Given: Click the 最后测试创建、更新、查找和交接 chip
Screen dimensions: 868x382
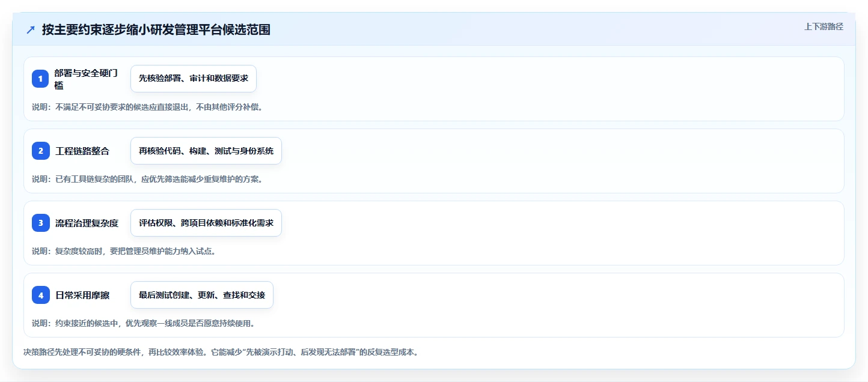Looking at the screenshot, I should (x=202, y=295).
